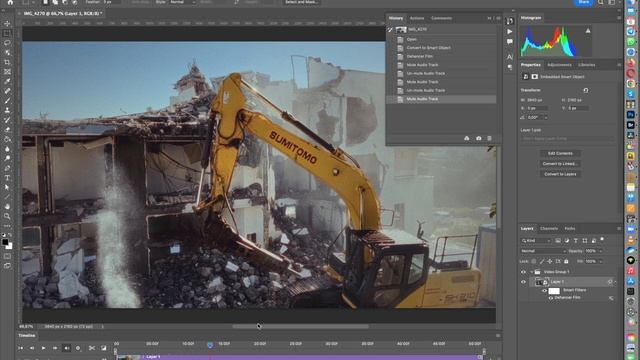The width and height of the screenshot is (640, 360).
Task: Open the Fill slider dropdown arrow
Action: click(x=600, y=261)
